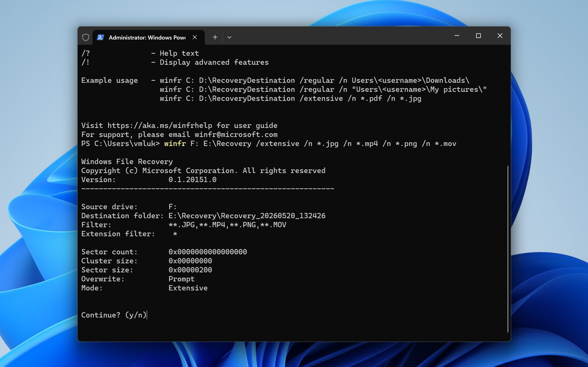Close the terminal window
This screenshot has height=367, width=588.
pos(500,36)
